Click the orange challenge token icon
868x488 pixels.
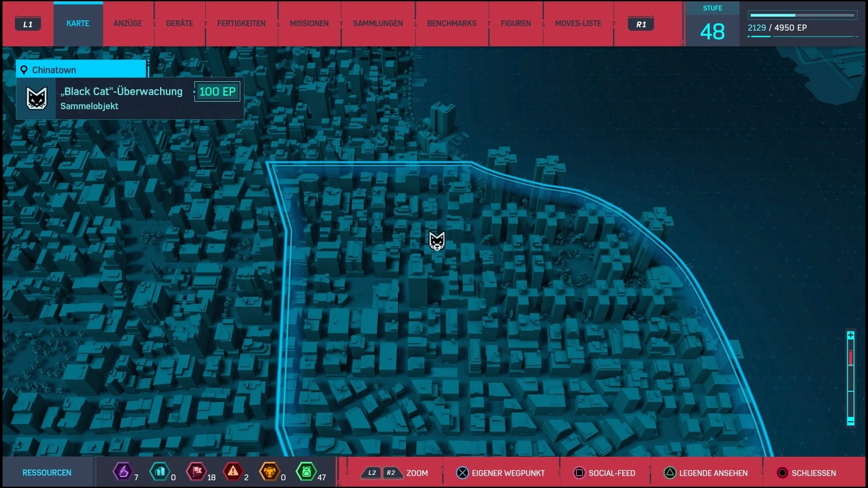[x=269, y=472]
